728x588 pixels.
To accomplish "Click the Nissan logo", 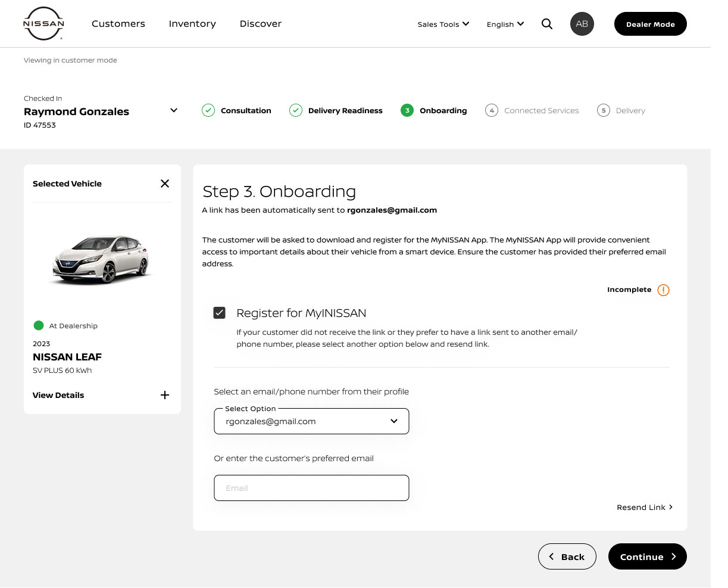I will 43,24.
